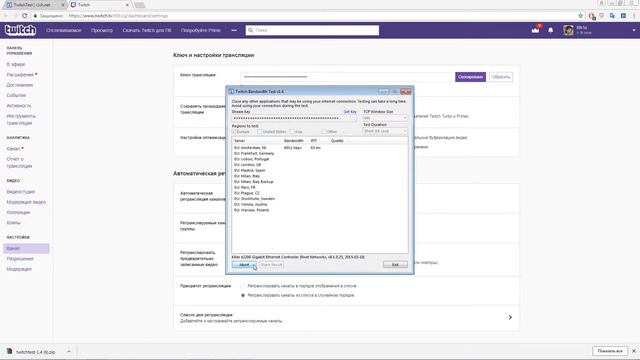Viewport: 640px width, 360px height.
Task: Click the Stream Key field
Action: click(x=294, y=118)
